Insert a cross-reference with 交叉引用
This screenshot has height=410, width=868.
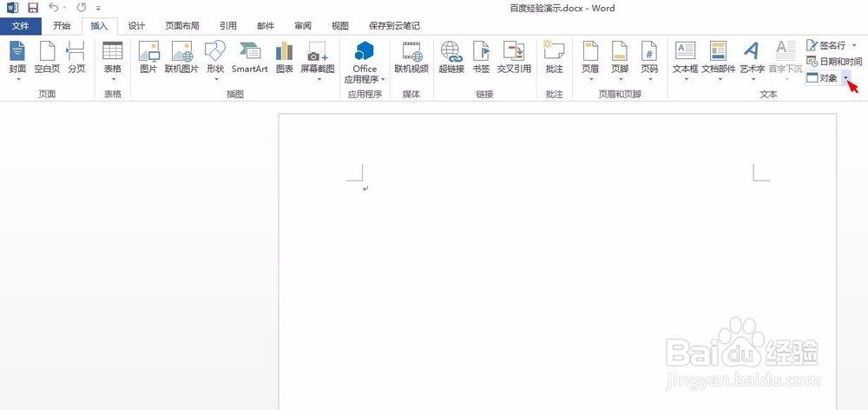[514, 57]
